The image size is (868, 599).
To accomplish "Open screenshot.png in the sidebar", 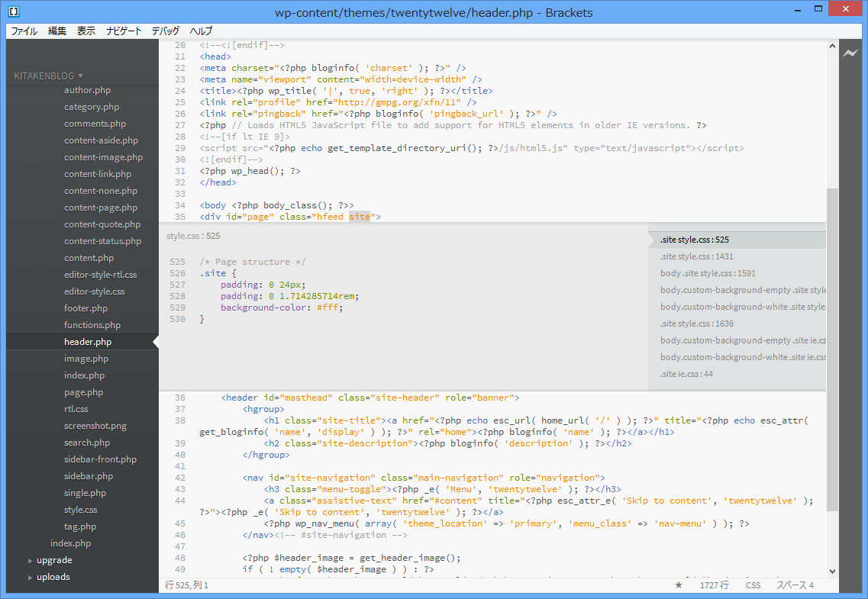I will pyautogui.click(x=95, y=426).
